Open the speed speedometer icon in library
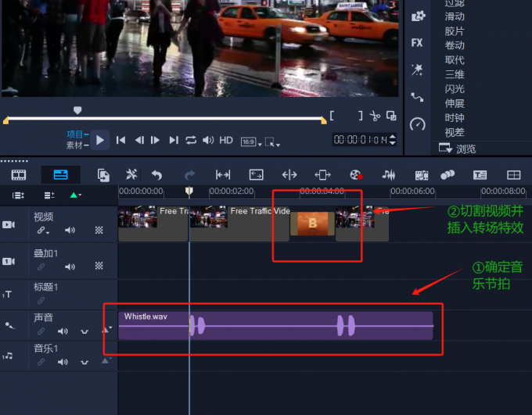 tap(417, 124)
